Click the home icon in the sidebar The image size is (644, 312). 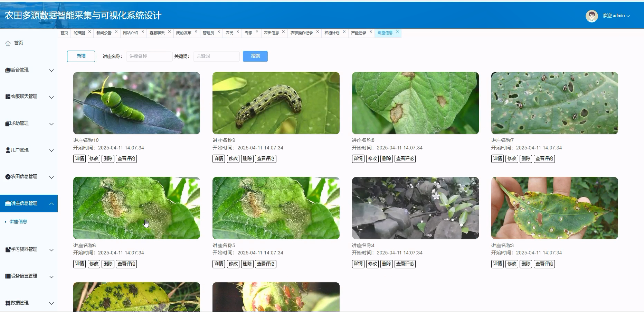[8, 43]
